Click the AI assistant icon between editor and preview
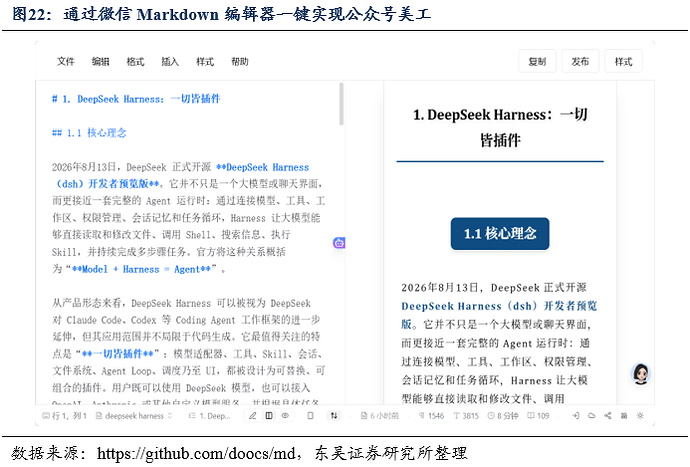The height and width of the screenshot is (467, 690). click(x=339, y=243)
